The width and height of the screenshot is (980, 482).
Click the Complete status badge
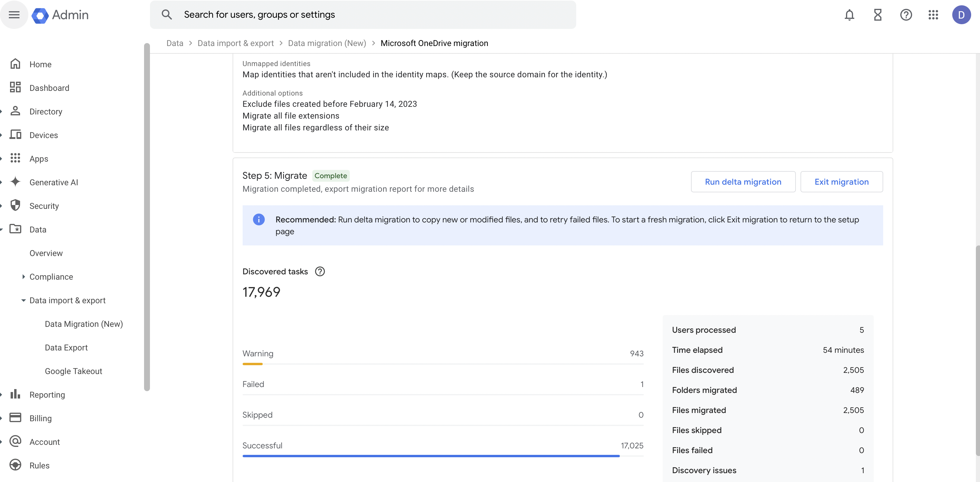[x=331, y=176]
